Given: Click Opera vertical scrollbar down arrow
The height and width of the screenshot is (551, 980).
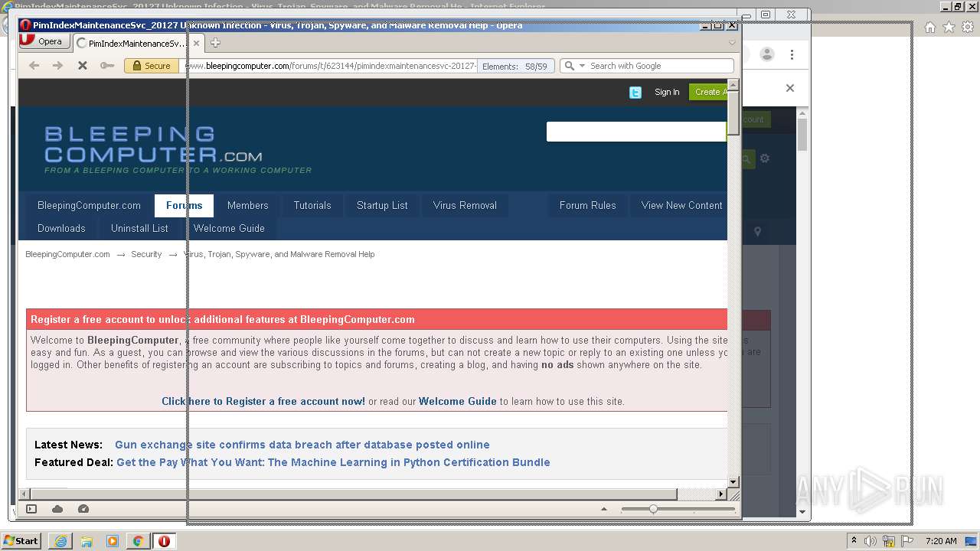Looking at the screenshot, I should 733,482.
